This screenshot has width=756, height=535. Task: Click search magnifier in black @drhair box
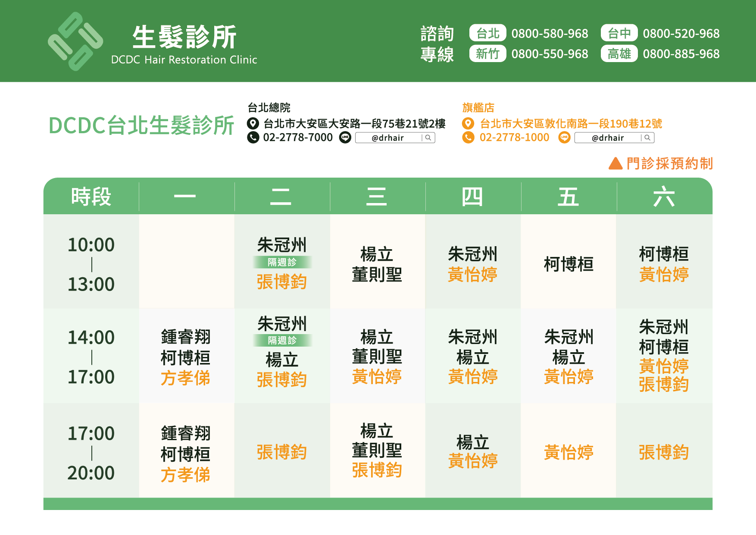pyautogui.click(x=428, y=138)
